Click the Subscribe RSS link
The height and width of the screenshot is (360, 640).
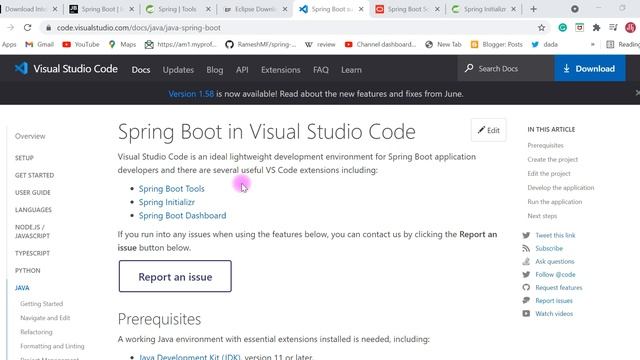point(549,248)
